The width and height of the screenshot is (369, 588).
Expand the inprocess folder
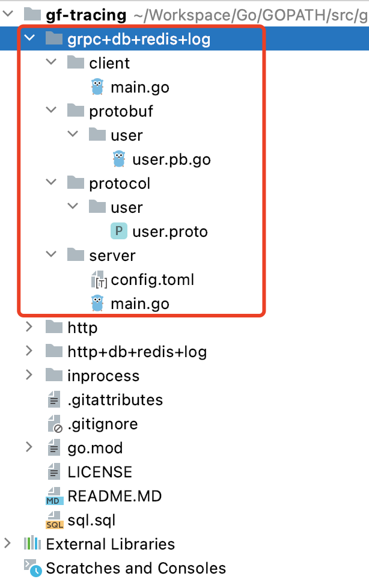pos(29,376)
